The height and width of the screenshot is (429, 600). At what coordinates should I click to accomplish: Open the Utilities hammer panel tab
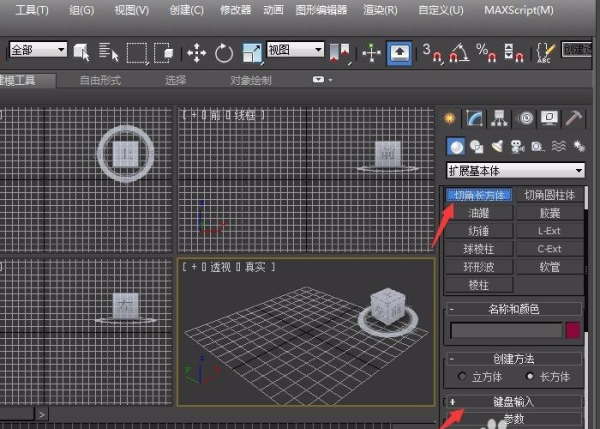(x=573, y=118)
